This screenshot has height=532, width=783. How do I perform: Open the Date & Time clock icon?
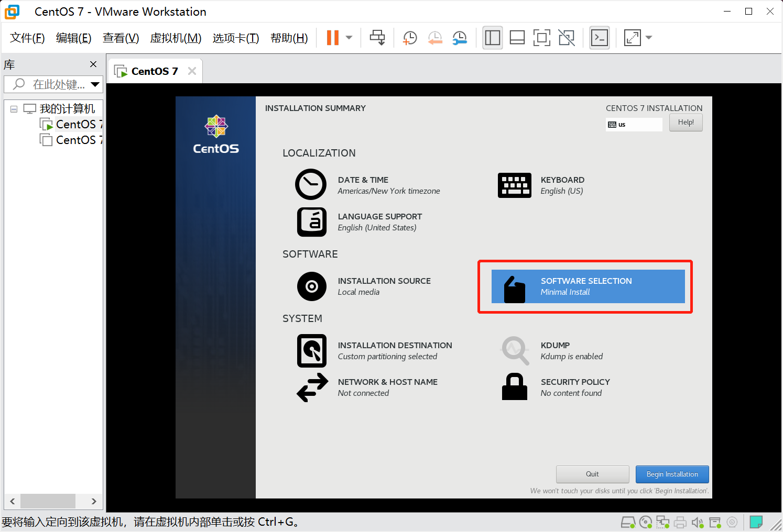click(311, 184)
